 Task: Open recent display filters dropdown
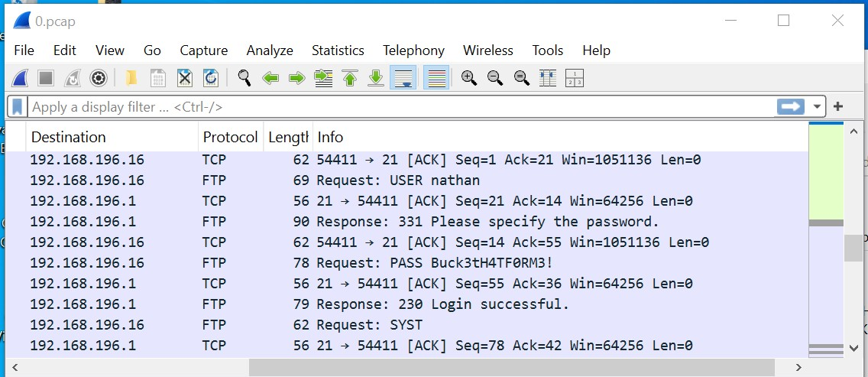coord(816,106)
